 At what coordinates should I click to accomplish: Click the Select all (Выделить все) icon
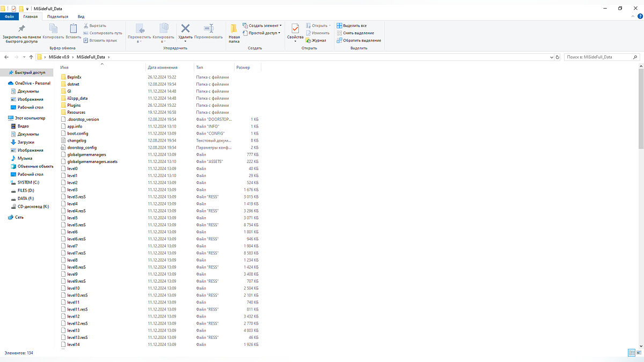point(339,26)
